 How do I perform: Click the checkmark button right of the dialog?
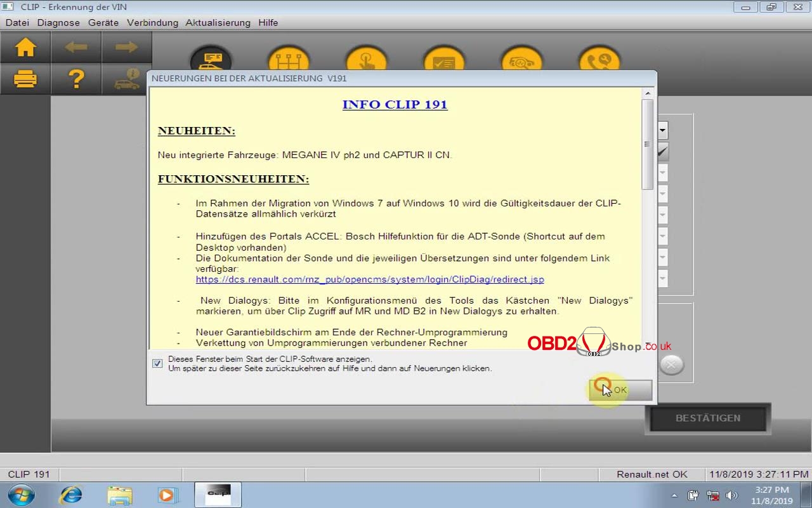coord(663,151)
